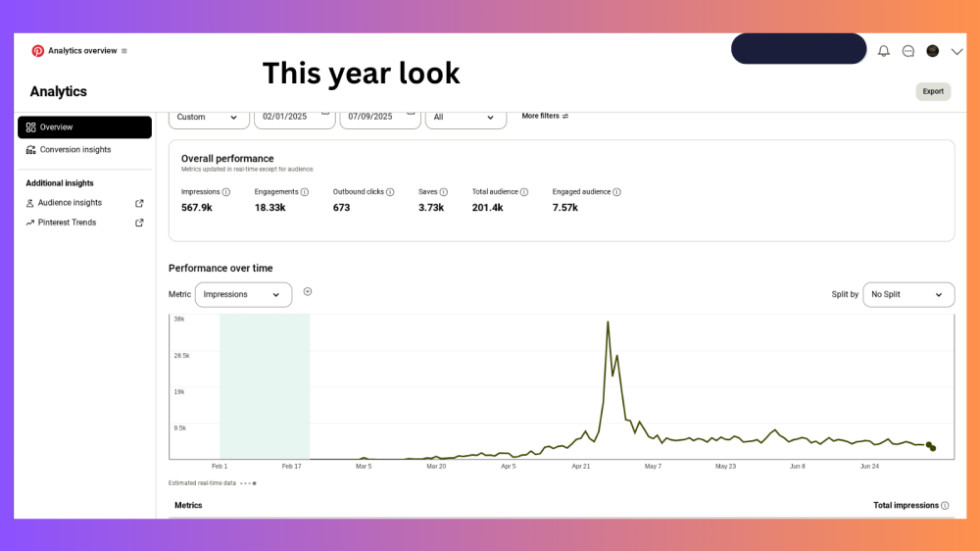Click More filters option
The image size is (980, 551).
pos(545,116)
